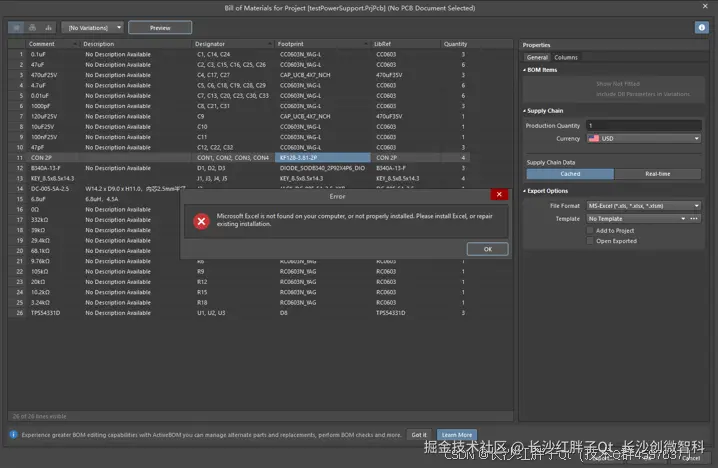Click the binoculars-style icon in the BOM toolbar
The image size is (718, 468).
click(33, 27)
